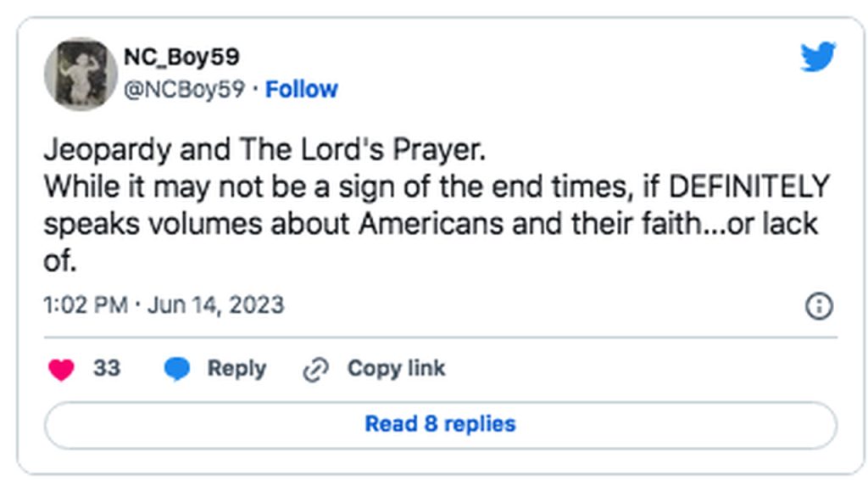Click the blue reply speech bubble icon
868x480 pixels.
click(177, 369)
